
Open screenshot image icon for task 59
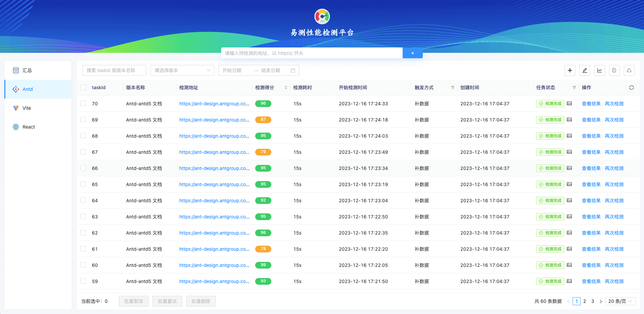click(x=569, y=281)
